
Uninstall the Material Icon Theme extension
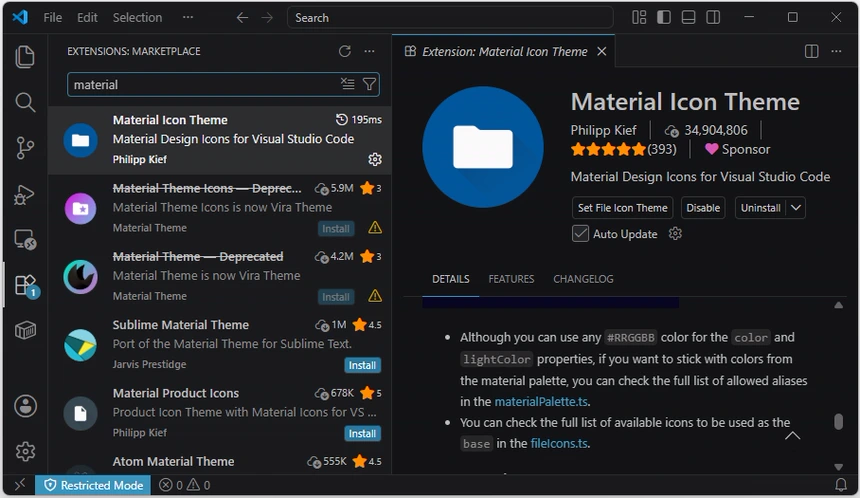pyautogui.click(x=760, y=208)
